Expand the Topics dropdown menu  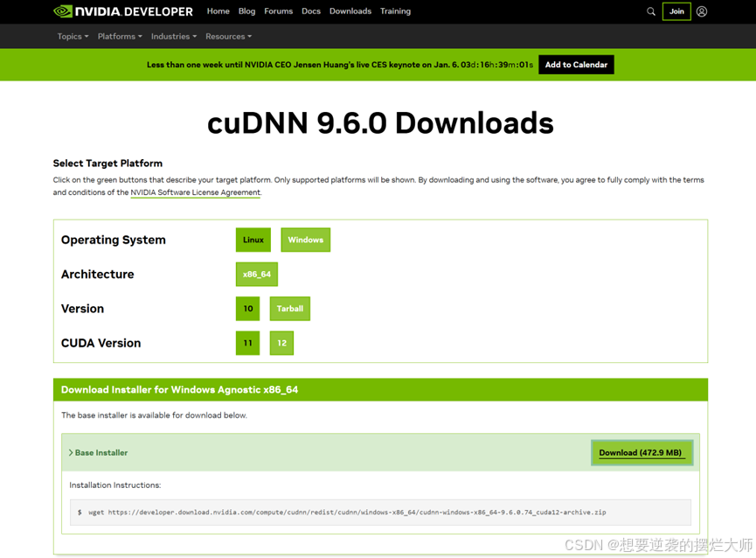(73, 37)
